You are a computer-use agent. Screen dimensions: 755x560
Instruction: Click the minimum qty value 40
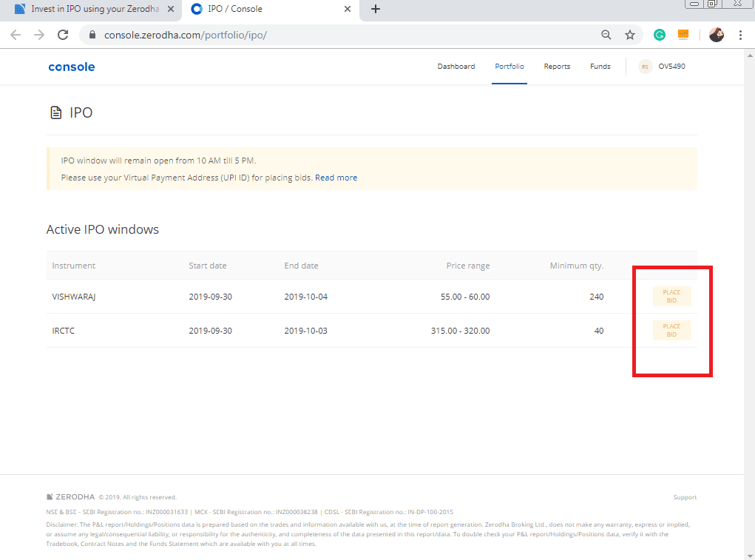(598, 331)
